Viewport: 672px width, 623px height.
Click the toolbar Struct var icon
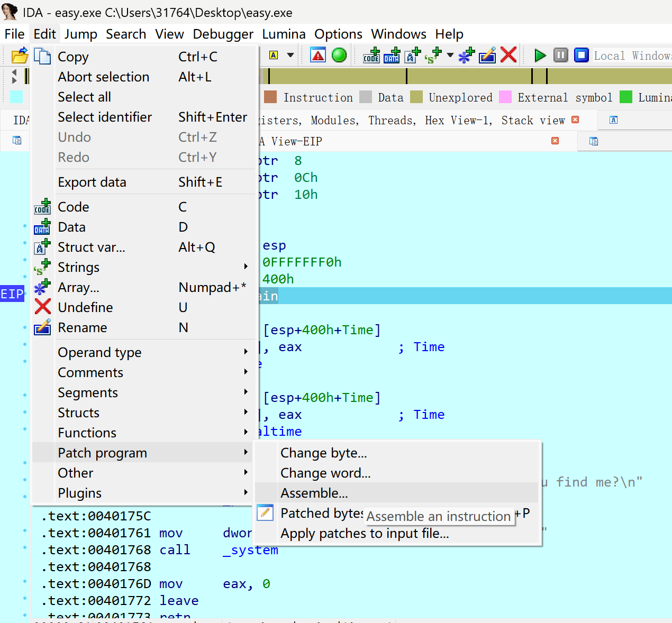[413, 55]
